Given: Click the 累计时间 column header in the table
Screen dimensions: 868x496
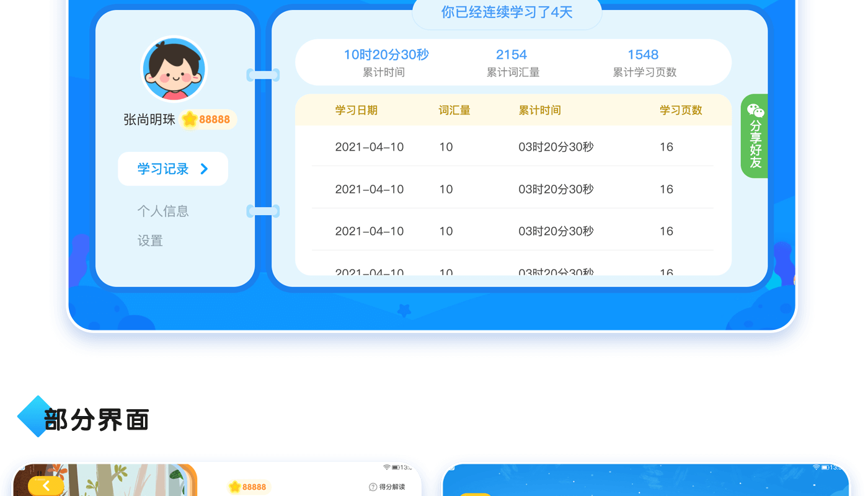Looking at the screenshot, I should (539, 110).
